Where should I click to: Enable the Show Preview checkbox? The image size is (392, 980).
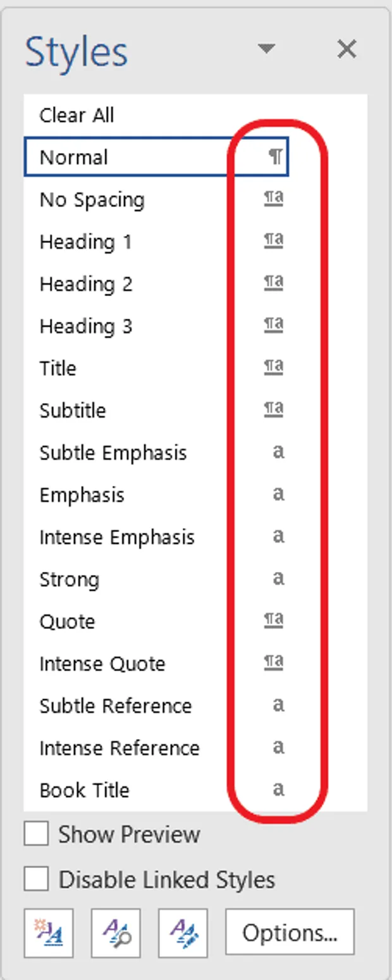click(36, 834)
